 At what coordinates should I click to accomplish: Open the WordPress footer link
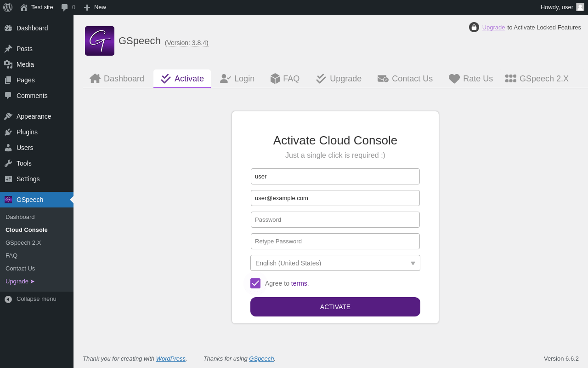pos(171,358)
